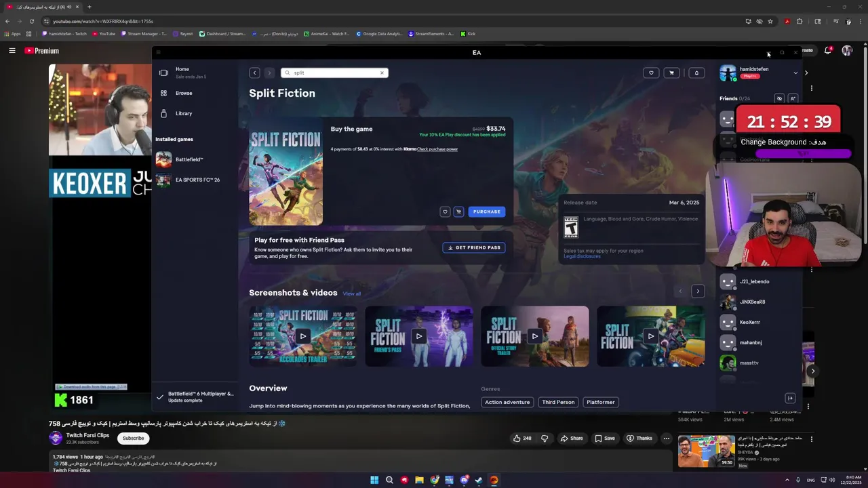Select Battlefield in installed games
Viewport: 868px width, 488px height.
tap(180, 159)
